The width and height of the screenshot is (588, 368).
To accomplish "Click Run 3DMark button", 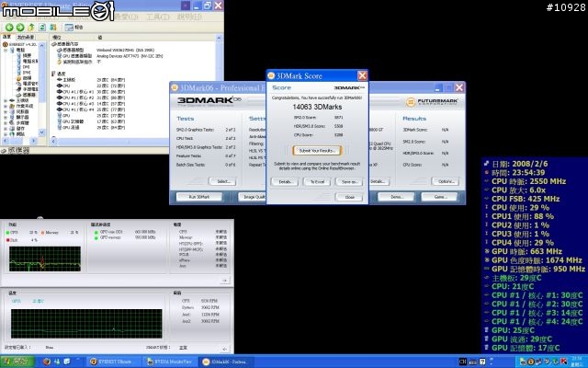I will point(199,197).
